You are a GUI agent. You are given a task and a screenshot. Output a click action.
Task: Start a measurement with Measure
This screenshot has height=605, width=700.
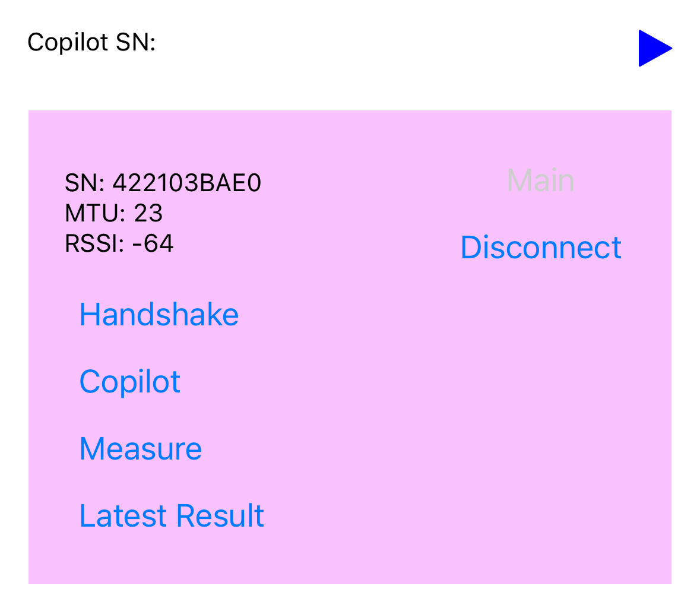click(141, 449)
